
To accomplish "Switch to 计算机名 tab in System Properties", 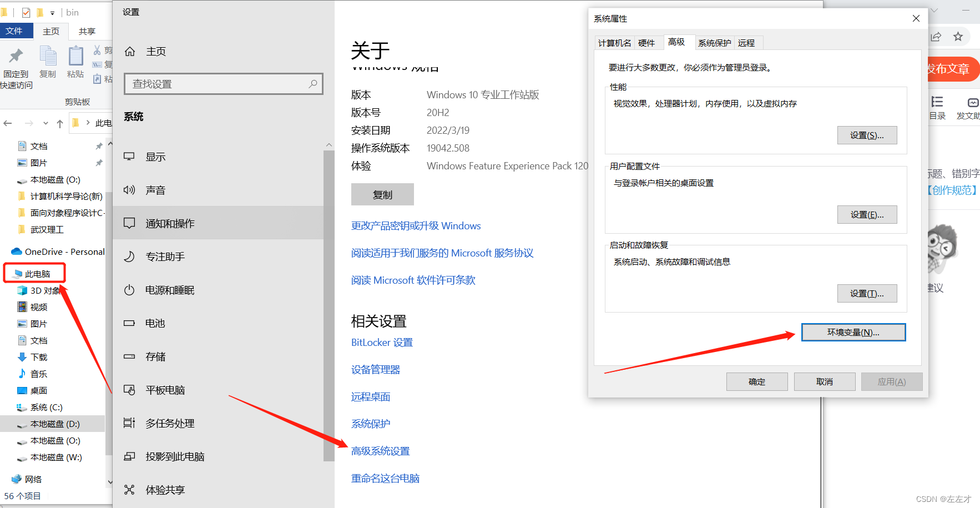I will click(x=614, y=43).
